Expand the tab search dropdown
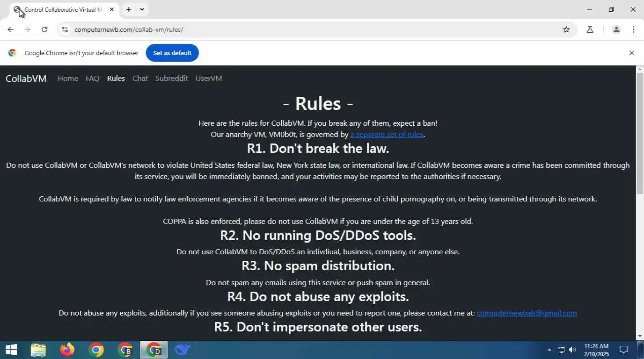This screenshot has height=359, width=644. click(x=142, y=9)
